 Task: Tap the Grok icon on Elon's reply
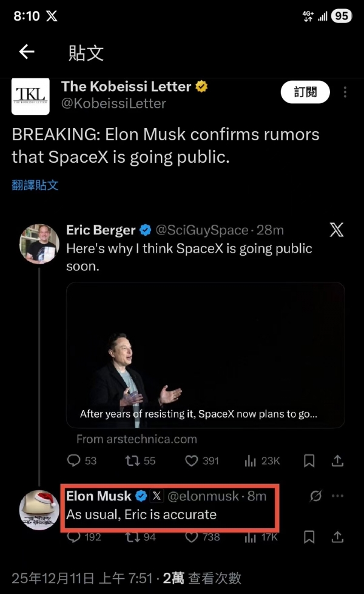316,496
